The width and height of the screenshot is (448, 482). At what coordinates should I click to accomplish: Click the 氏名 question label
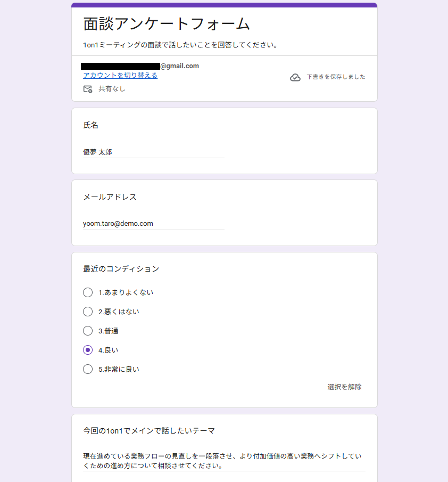(90, 126)
